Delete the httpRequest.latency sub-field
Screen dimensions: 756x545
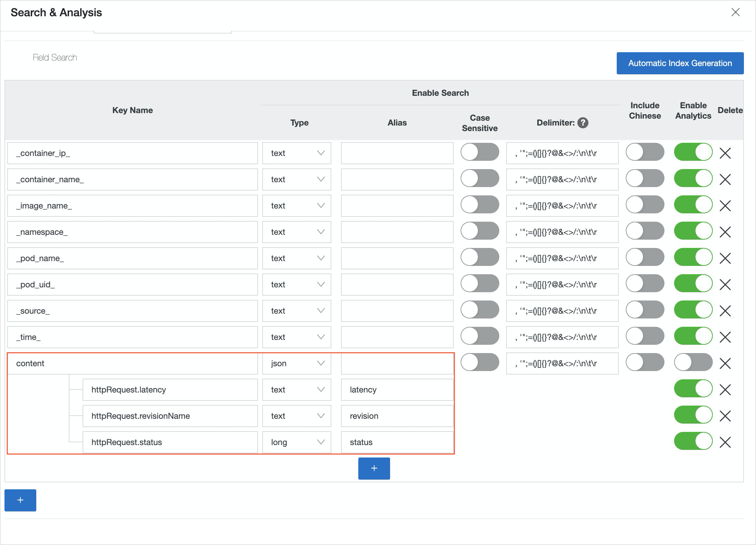[x=725, y=389]
